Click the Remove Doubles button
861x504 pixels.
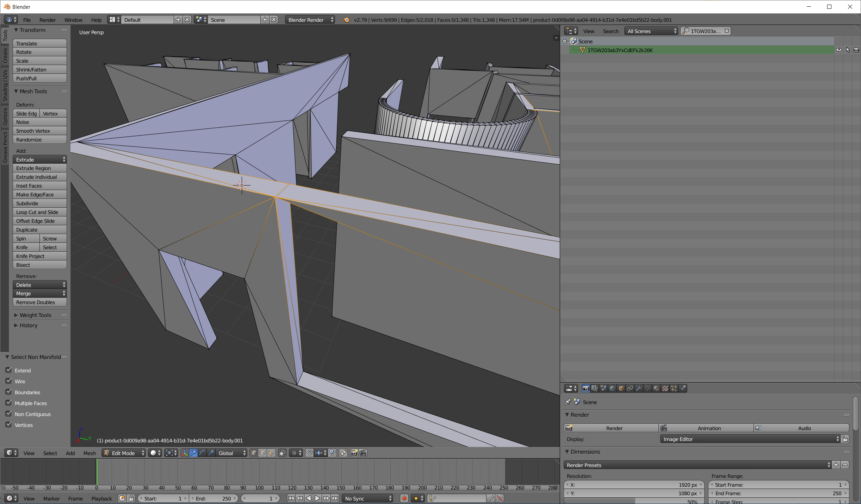point(39,302)
